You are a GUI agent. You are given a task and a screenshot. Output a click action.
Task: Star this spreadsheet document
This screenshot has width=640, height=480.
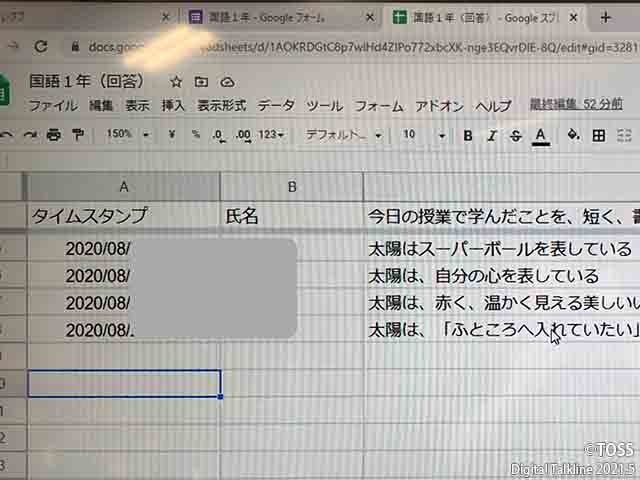176,82
